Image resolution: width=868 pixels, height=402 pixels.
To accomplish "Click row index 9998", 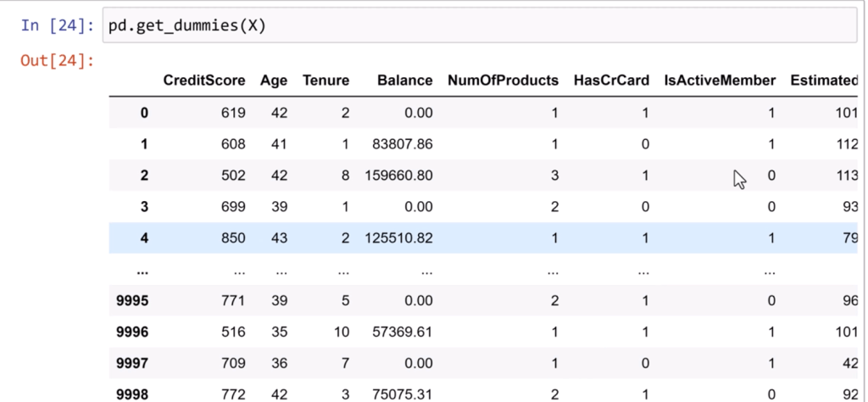I will [x=133, y=394].
